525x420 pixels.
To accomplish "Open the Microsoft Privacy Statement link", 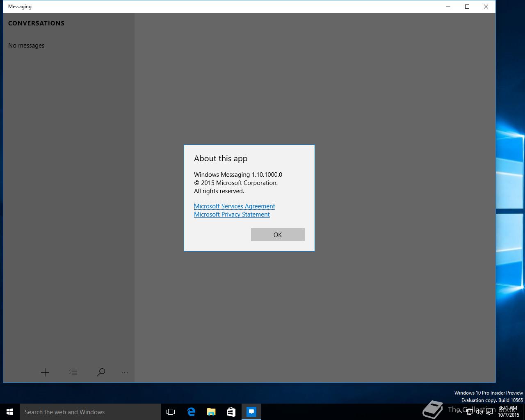I will (x=232, y=215).
